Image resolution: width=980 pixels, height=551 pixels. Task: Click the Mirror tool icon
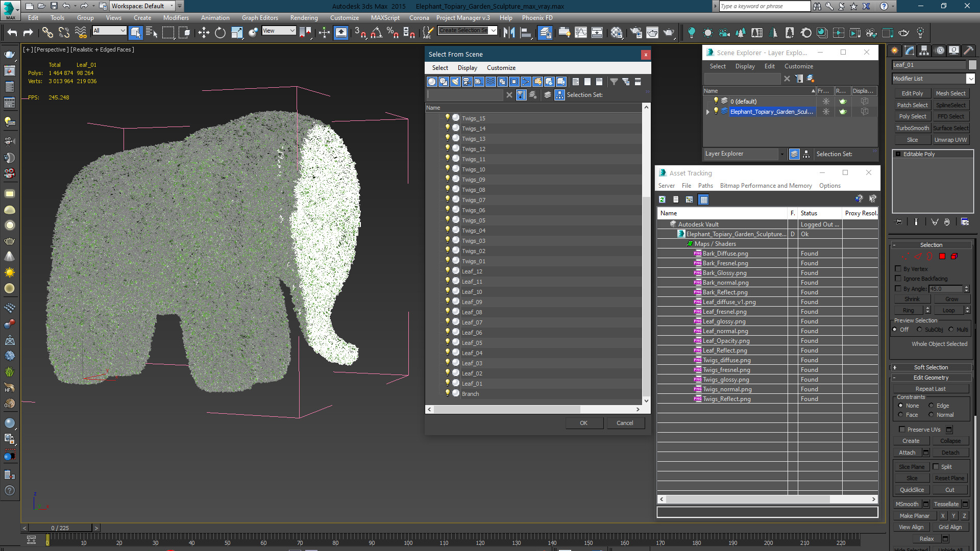[509, 33]
